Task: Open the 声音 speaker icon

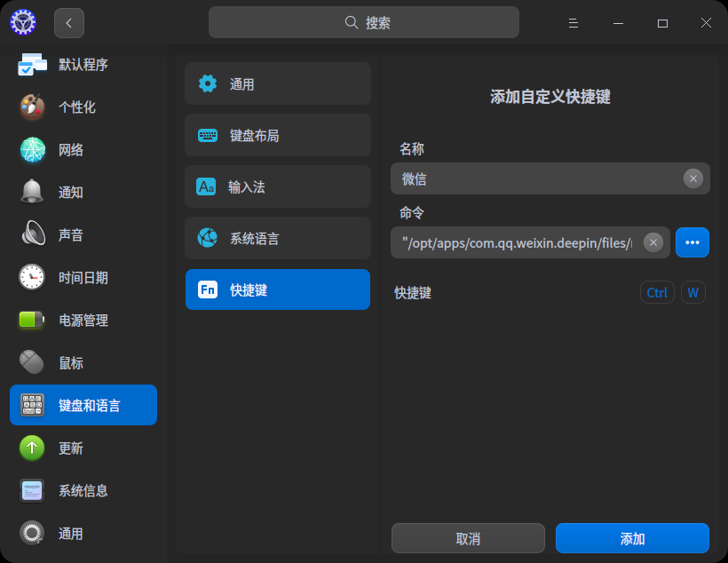Action: tap(33, 234)
